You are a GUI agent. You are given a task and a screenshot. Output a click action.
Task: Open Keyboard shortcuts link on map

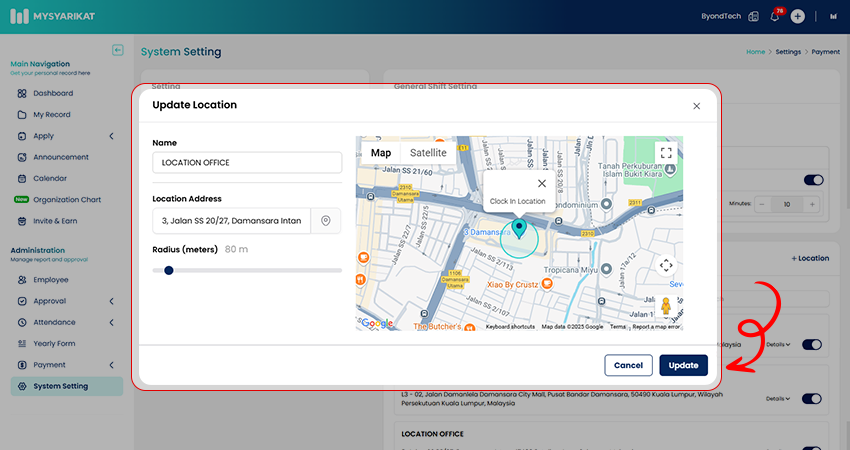(x=510, y=327)
